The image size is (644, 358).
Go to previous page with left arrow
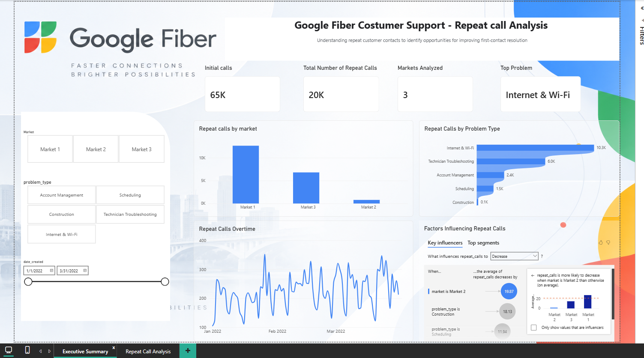point(41,351)
